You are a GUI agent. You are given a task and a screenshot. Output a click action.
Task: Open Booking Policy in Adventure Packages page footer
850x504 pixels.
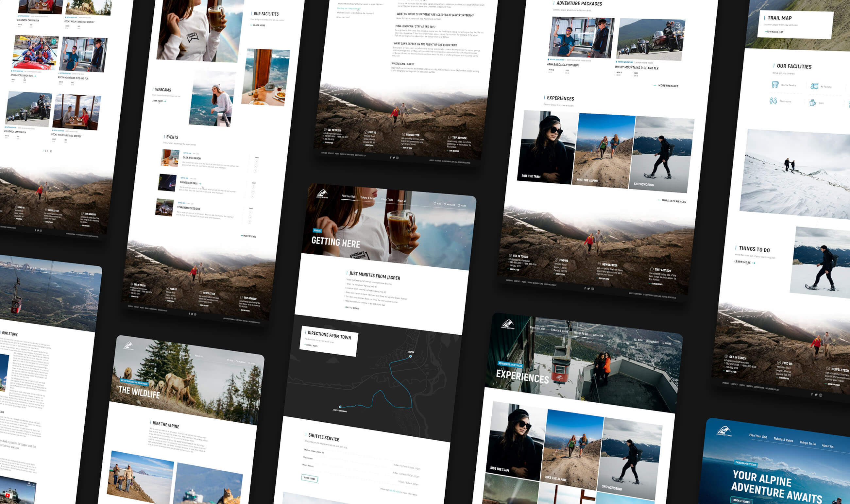550,284
